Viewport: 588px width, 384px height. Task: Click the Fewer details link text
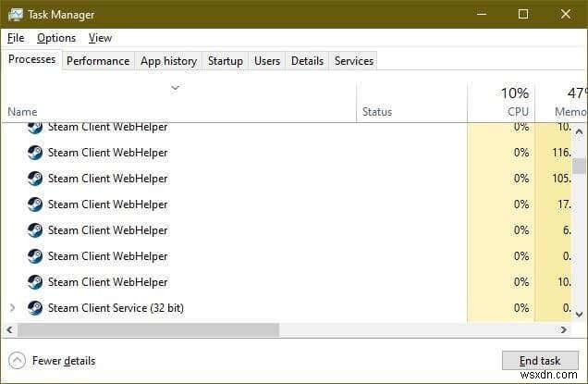click(64, 361)
